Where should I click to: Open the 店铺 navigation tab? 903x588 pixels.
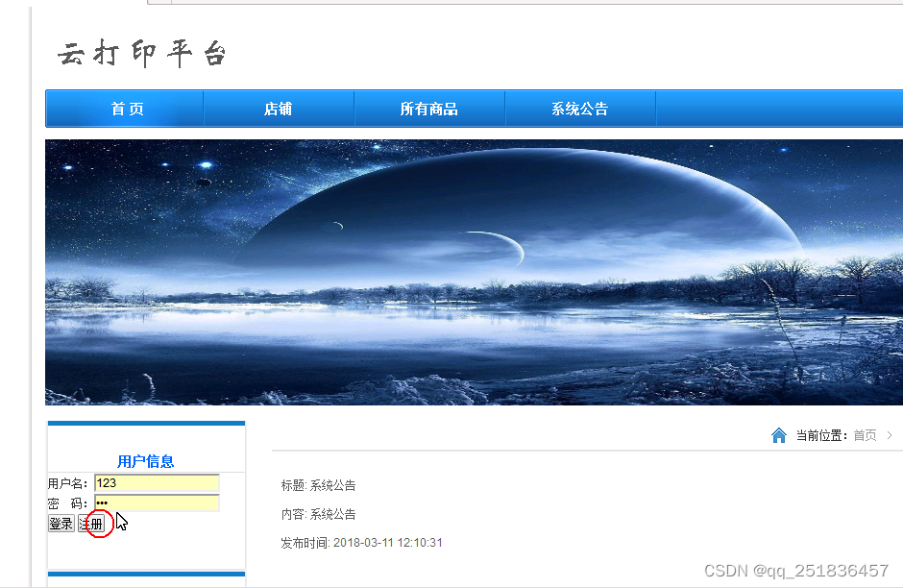(279, 109)
